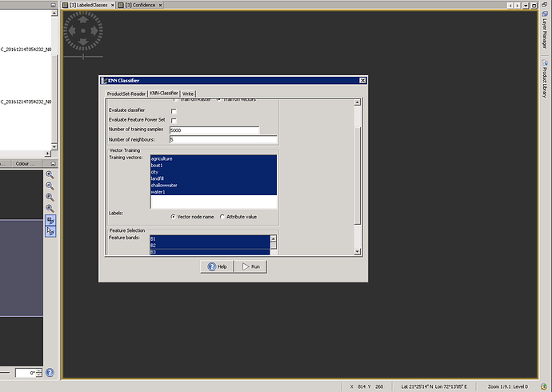This screenshot has width=552, height=392.
Task: Click the KNN dialog scroll-up arrow
Action: pyautogui.click(x=358, y=102)
